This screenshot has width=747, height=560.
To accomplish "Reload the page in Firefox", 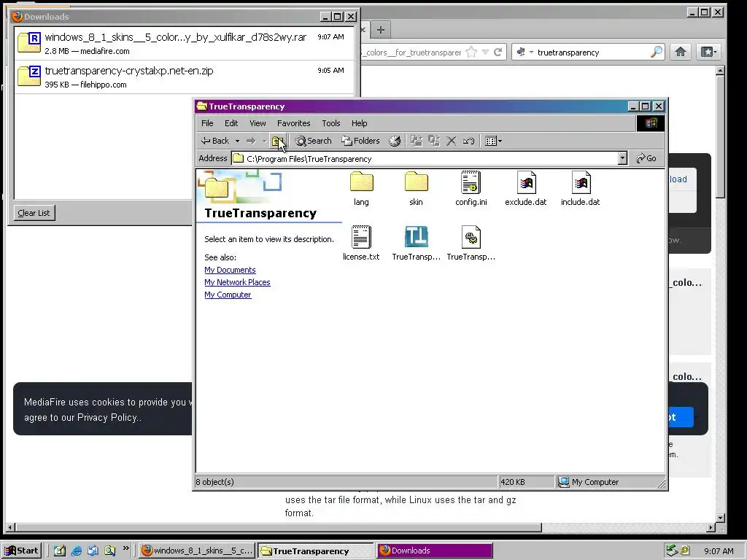I will (x=498, y=52).
